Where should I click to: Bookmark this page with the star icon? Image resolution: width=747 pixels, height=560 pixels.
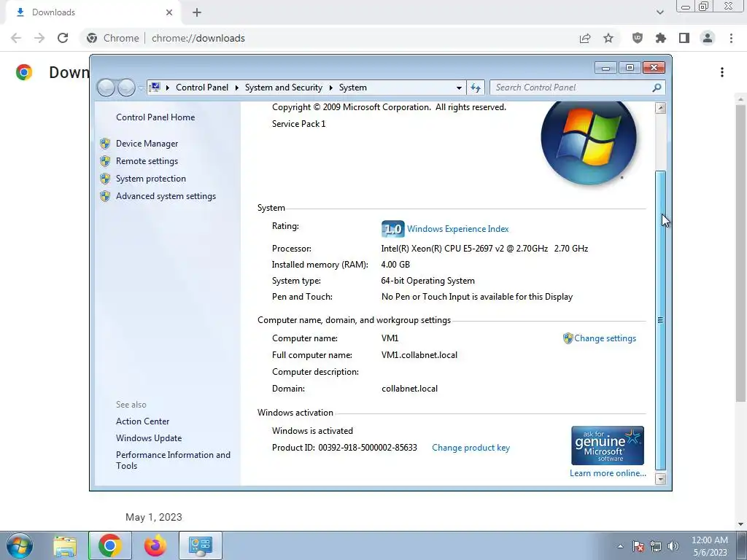coord(608,38)
